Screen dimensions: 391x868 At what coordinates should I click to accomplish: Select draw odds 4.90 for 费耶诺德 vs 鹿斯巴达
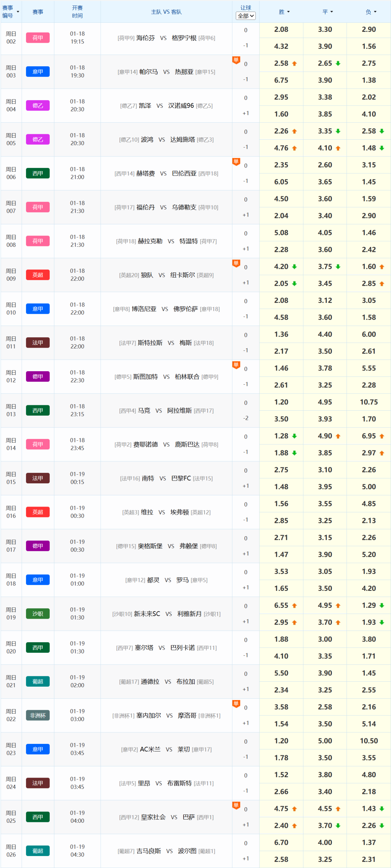coord(325,436)
